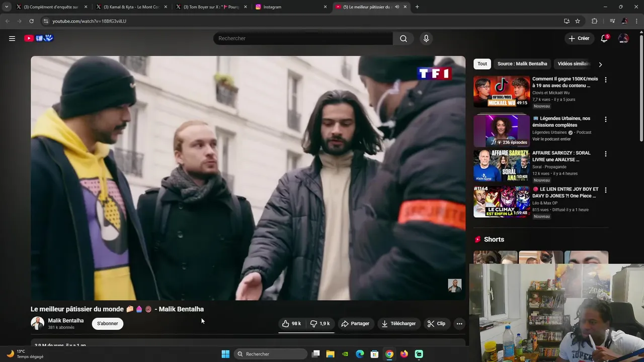
Task: Reload the page in Chrome
Action: [31, 21]
